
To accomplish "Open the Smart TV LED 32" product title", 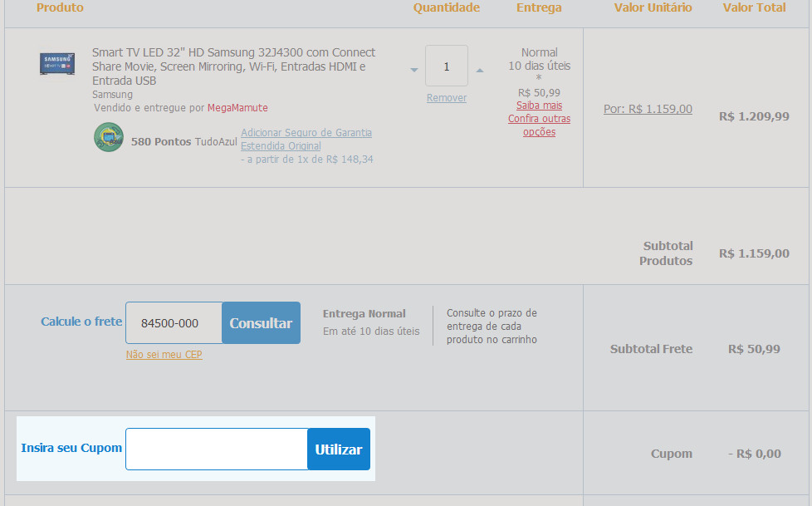I will click(x=233, y=66).
